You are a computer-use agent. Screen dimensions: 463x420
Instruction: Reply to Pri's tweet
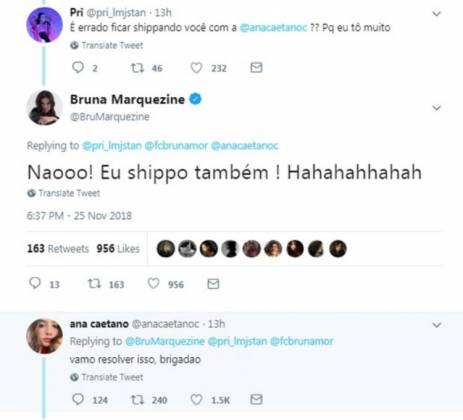pyautogui.click(x=78, y=68)
